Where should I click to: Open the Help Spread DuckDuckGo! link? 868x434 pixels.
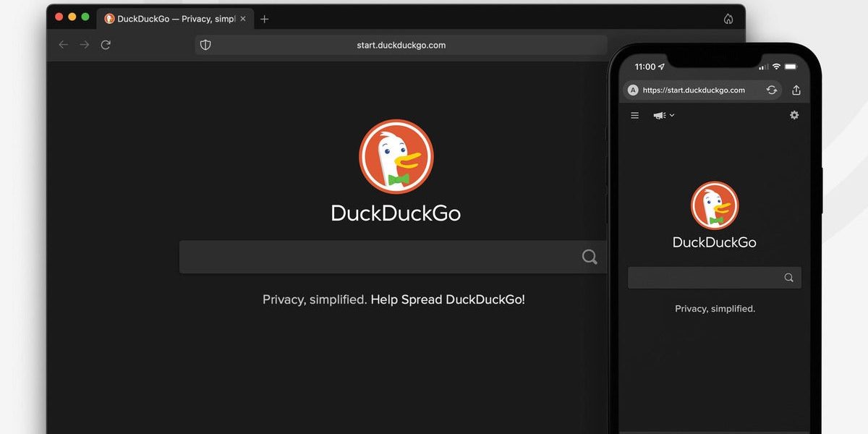click(x=448, y=299)
